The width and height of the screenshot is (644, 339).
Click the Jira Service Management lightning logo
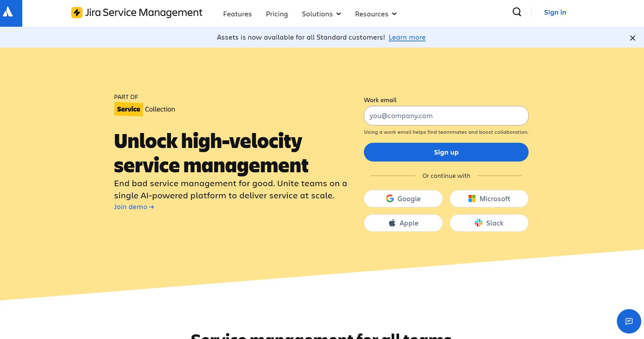[x=77, y=13]
